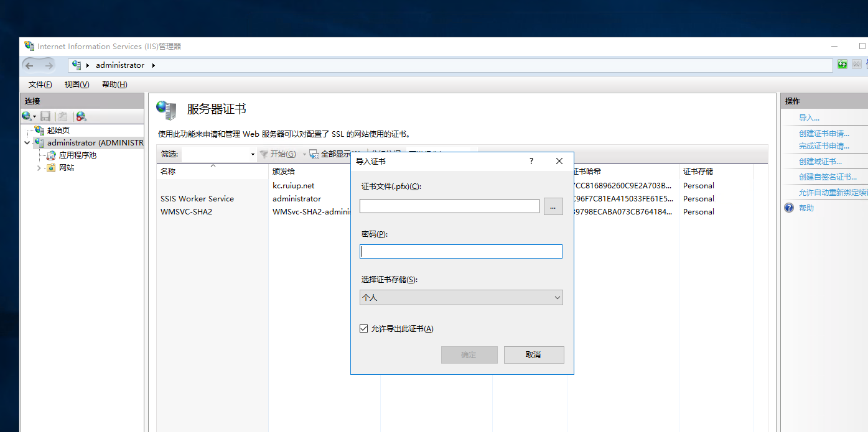Click the 取消 button in import dialog

[534, 355]
